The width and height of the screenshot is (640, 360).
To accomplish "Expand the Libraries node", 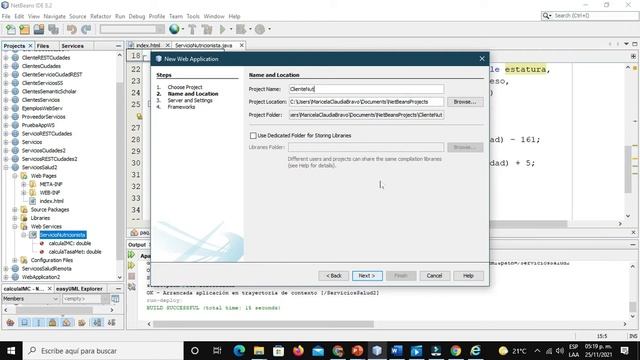I will [15, 218].
